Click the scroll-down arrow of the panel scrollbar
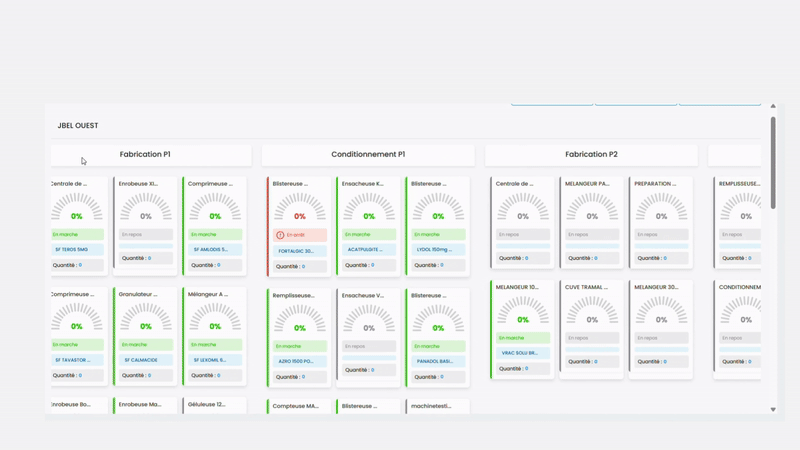 click(x=773, y=409)
